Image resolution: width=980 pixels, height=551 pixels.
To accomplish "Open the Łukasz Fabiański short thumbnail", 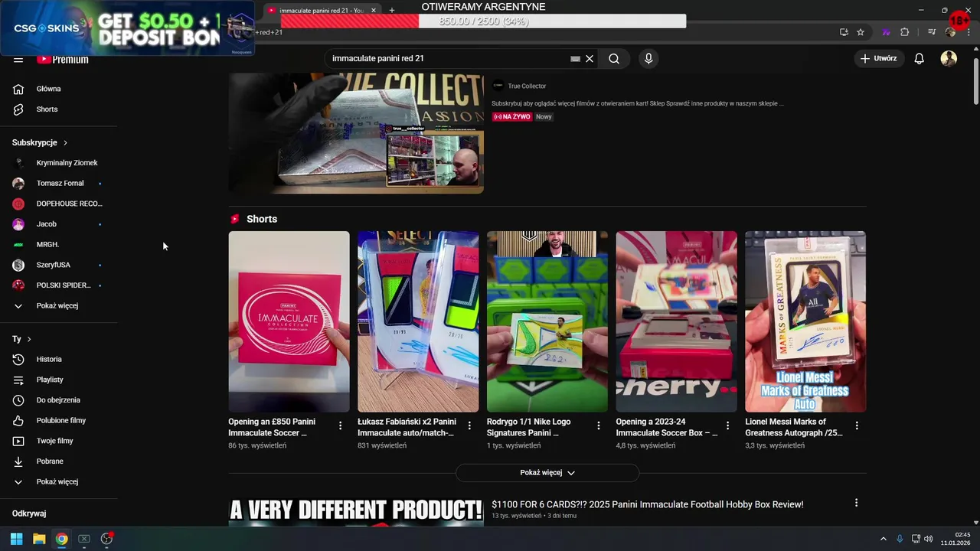I will (418, 321).
